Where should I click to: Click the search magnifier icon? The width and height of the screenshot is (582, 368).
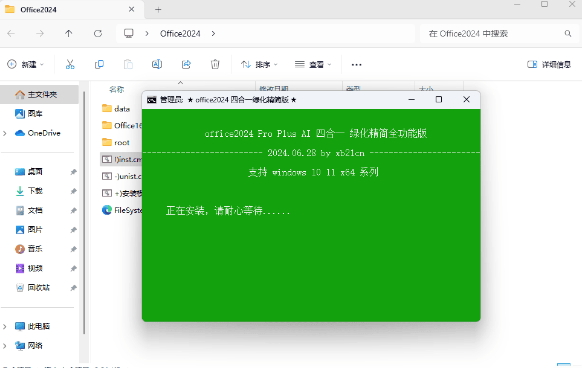coord(568,33)
